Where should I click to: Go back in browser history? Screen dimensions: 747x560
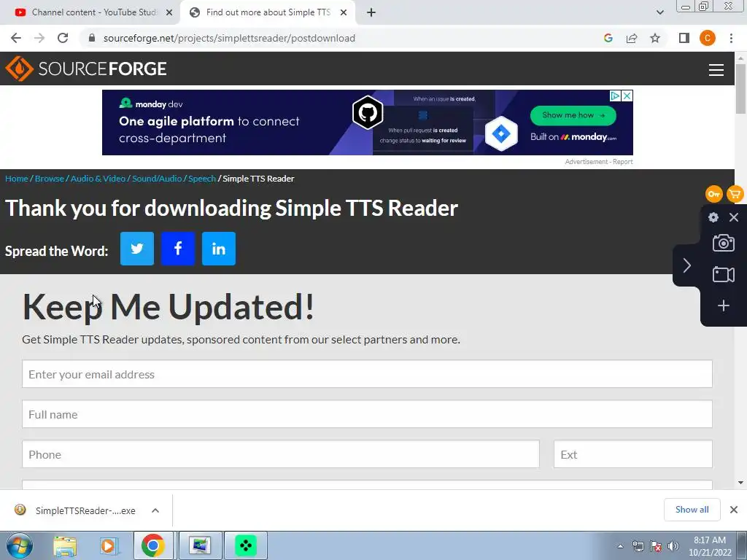pos(16,38)
